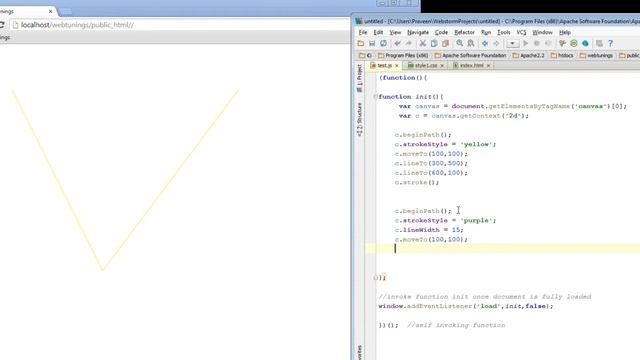Click the browser reload button

click(x=2, y=25)
